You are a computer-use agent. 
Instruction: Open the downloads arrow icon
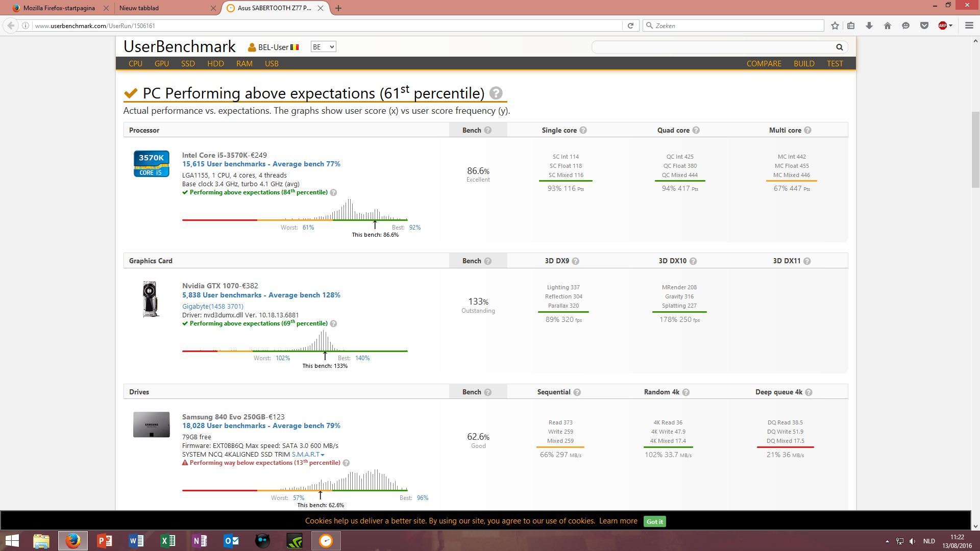tap(869, 26)
